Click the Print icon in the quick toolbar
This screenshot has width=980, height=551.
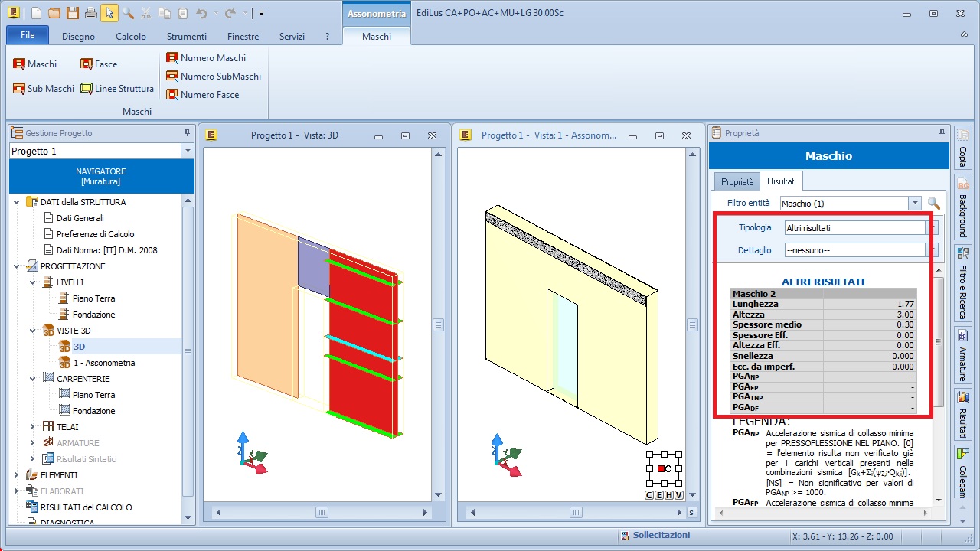[x=90, y=13]
